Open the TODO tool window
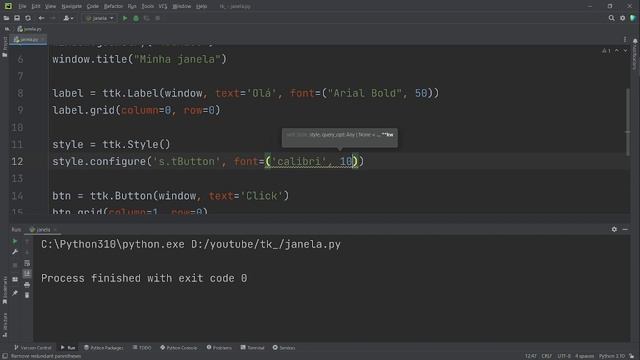640x360 pixels. click(x=142, y=348)
